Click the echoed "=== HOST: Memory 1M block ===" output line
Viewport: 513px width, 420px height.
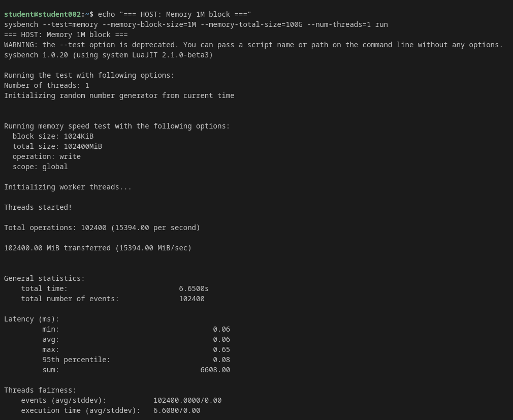tap(66, 35)
